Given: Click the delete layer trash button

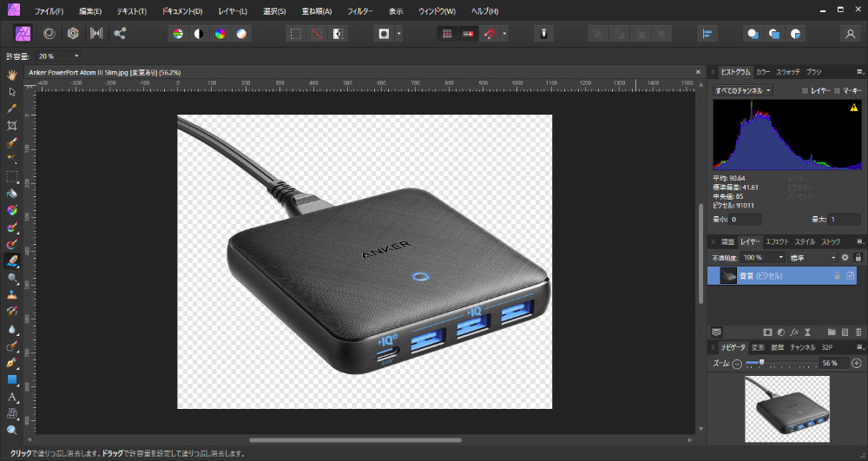Looking at the screenshot, I should tap(858, 332).
